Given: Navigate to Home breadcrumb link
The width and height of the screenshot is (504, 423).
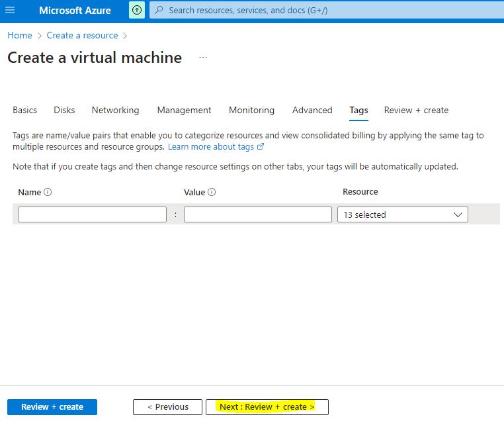Looking at the screenshot, I should (20, 36).
